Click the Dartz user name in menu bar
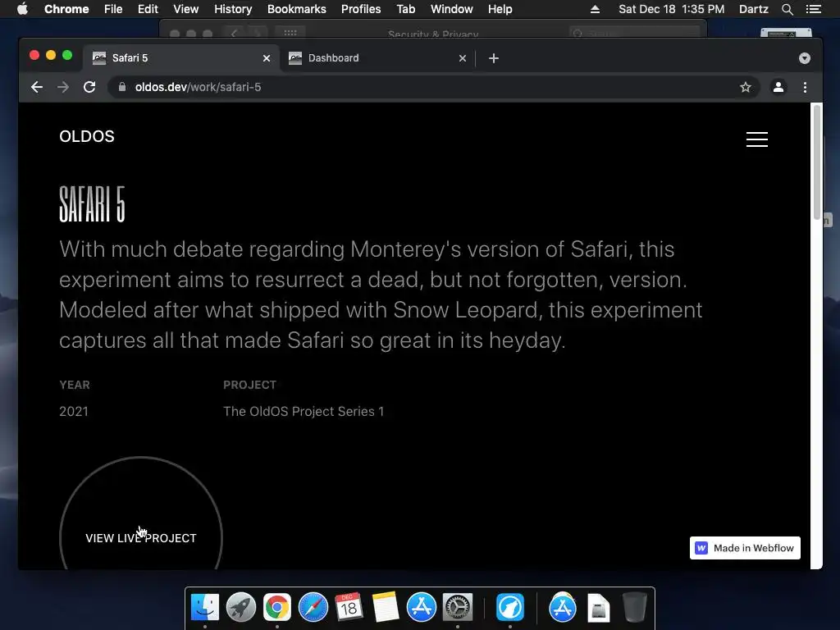Viewport: 840px width, 630px height. 753,9
